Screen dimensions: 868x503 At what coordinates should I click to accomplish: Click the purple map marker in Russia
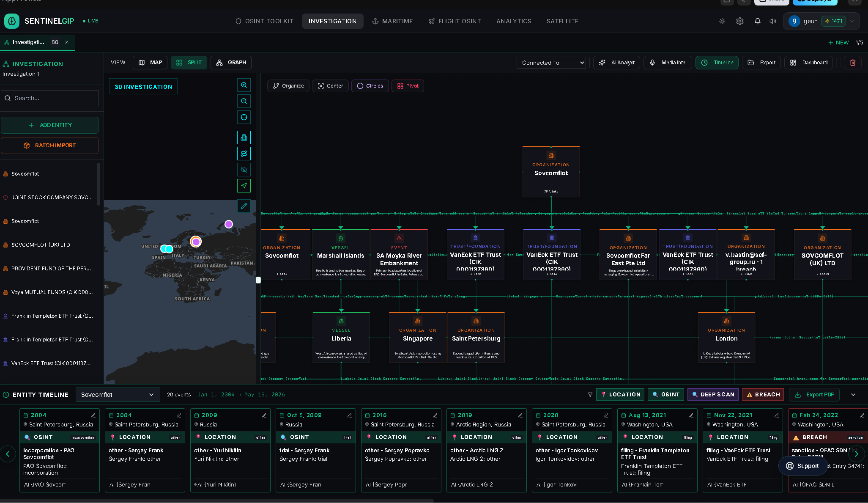pyautogui.click(x=229, y=224)
